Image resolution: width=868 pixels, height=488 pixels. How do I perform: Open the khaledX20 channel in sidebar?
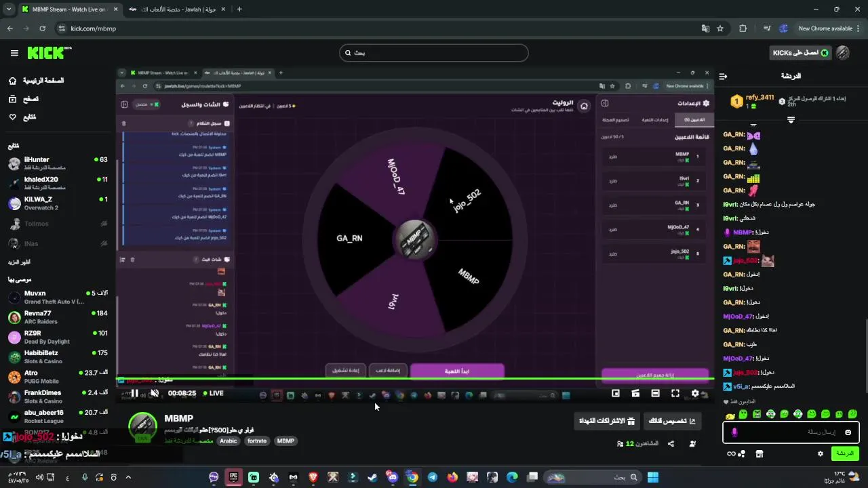[x=57, y=183]
